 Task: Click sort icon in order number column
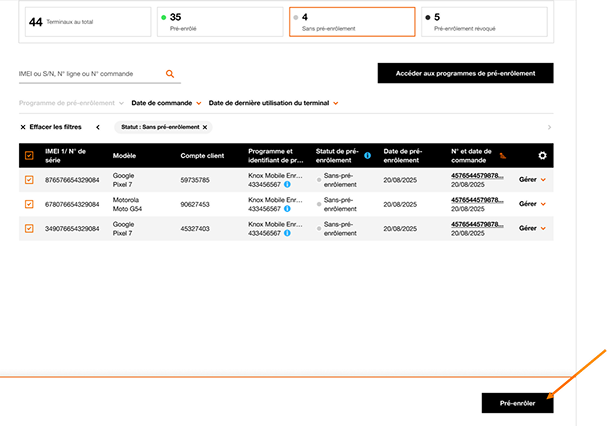(x=503, y=156)
